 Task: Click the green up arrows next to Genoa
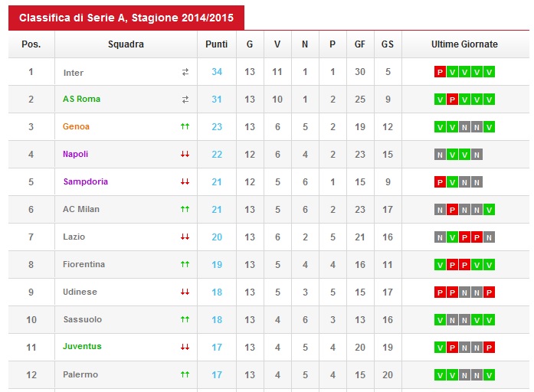pos(185,126)
